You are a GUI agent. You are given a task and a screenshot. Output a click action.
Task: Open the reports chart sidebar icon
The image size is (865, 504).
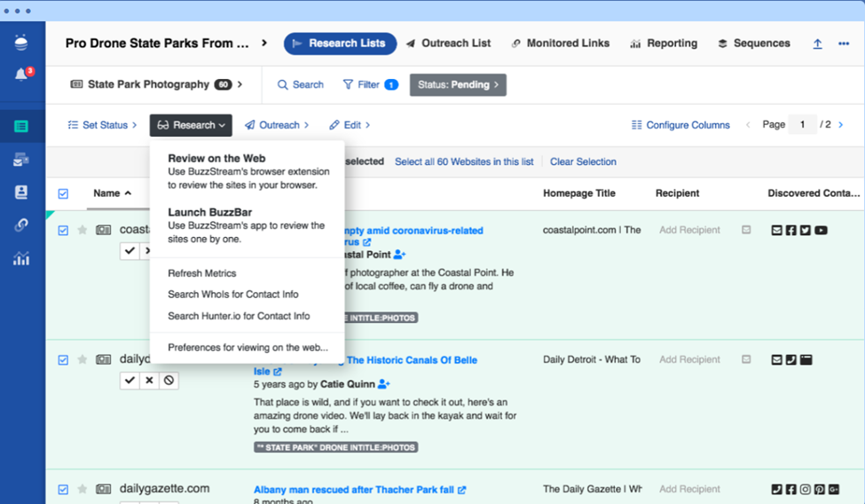pyautogui.click(x=21, y=258)
